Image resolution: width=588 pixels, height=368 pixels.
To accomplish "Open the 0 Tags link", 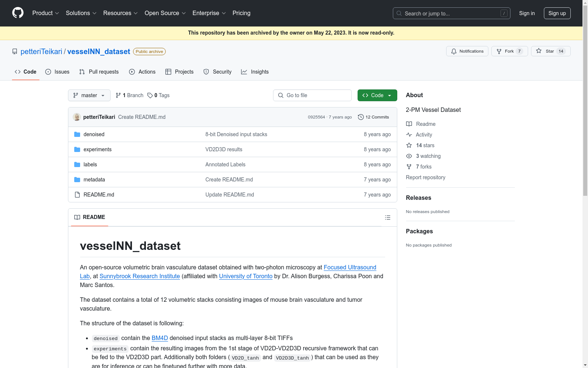I will [158, 95].
